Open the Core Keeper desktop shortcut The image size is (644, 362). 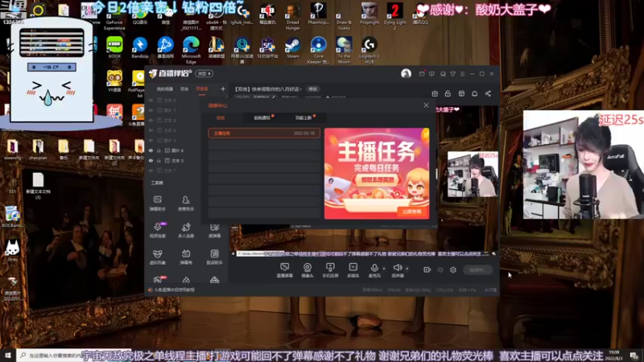click(318, 49)
